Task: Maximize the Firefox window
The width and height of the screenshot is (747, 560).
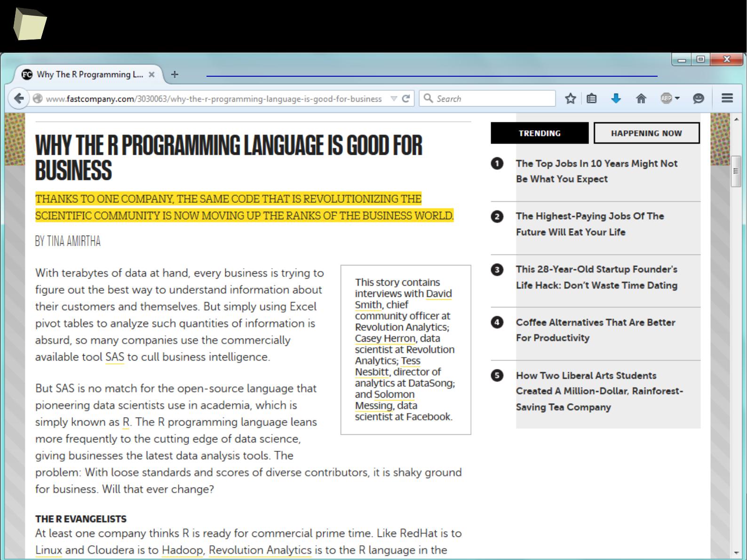Action: 700,59
